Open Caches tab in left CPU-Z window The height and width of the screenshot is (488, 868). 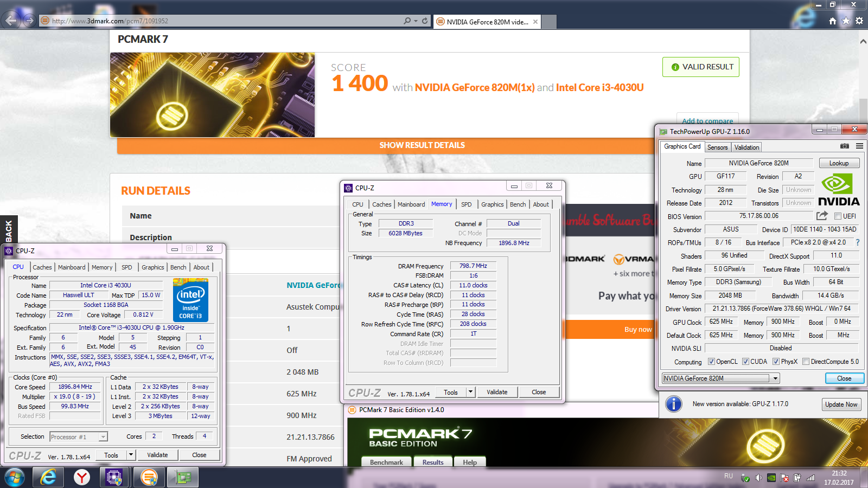(x=42, y=267)
